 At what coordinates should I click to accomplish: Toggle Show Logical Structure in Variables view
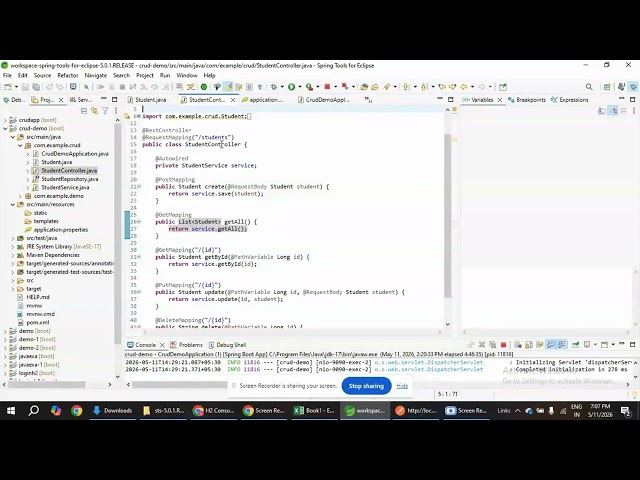coord(613,111)
